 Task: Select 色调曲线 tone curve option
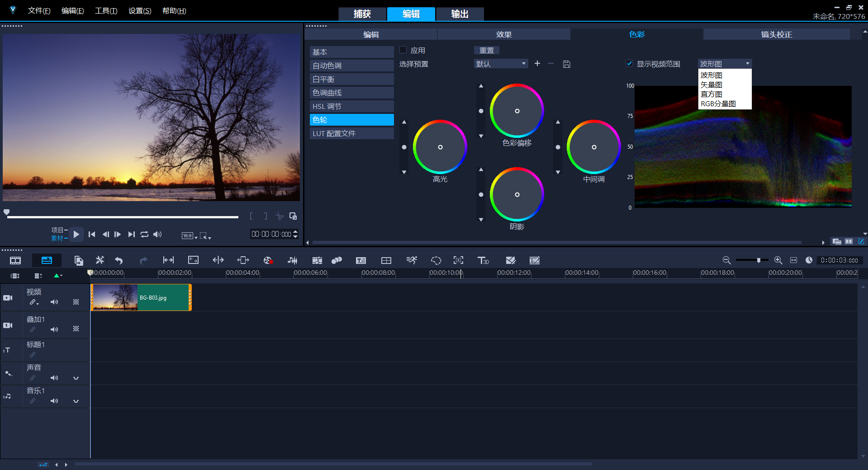click(x=352, y=93)
